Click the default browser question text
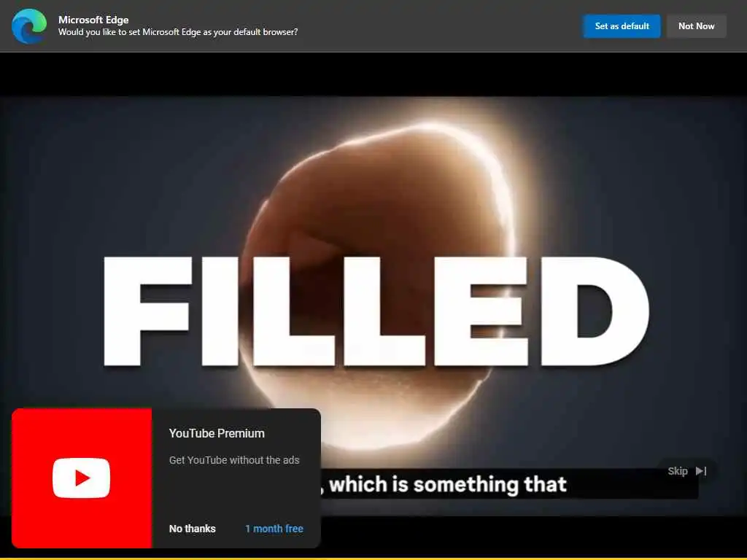747x560 pixels. coord(178,32)
